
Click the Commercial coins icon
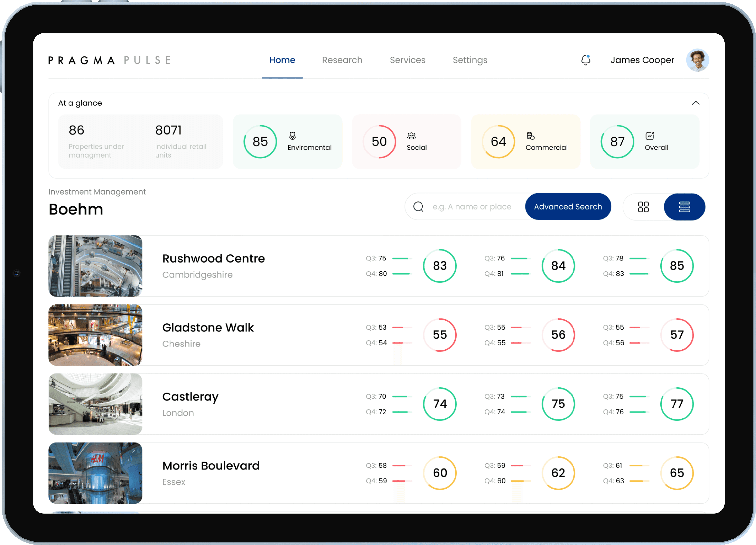530,136
